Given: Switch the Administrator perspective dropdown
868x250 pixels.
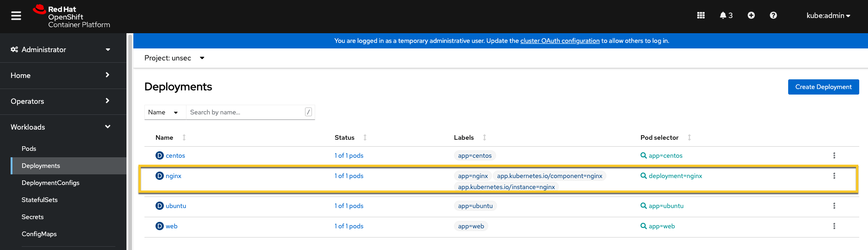Looking at the screenshot, I should (61, 49).
